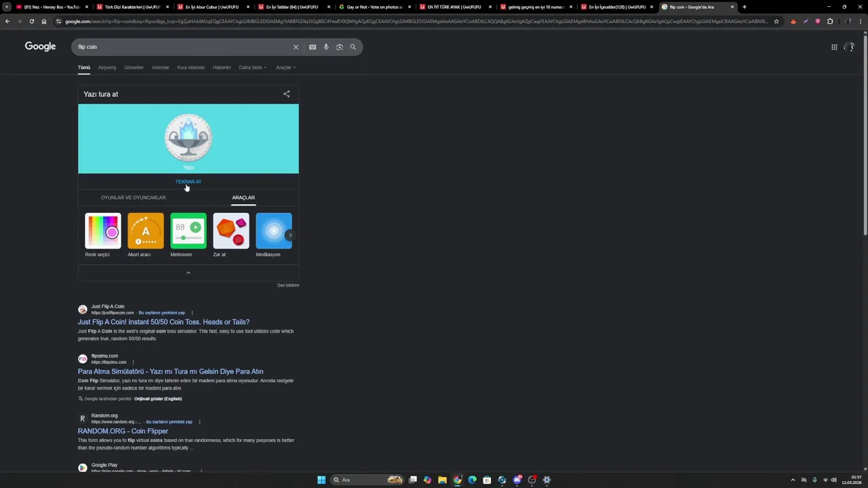Bookmark this page with the star

(x=776, y=21)
